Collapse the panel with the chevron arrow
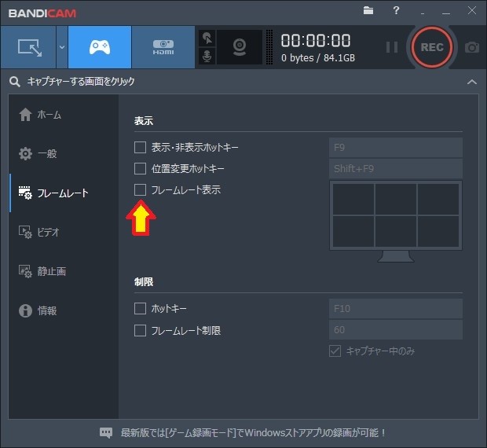 pyautogui.click(x=471, y=82)
